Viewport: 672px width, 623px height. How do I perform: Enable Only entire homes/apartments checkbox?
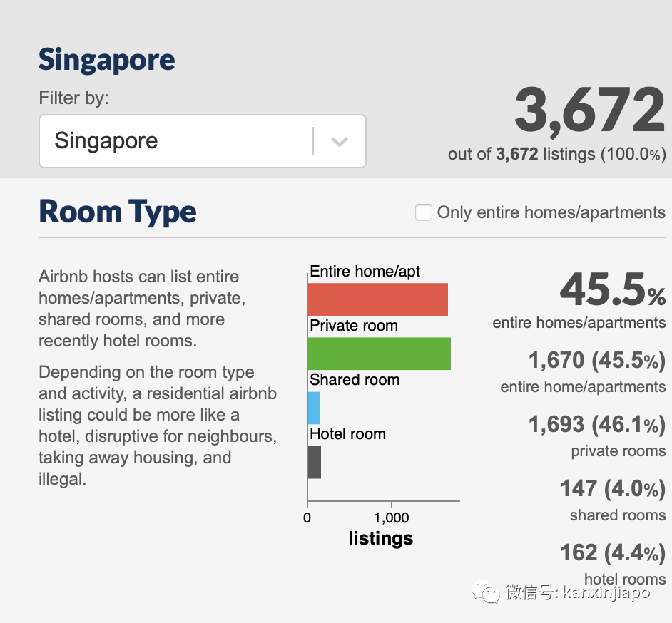click(424, 212)
